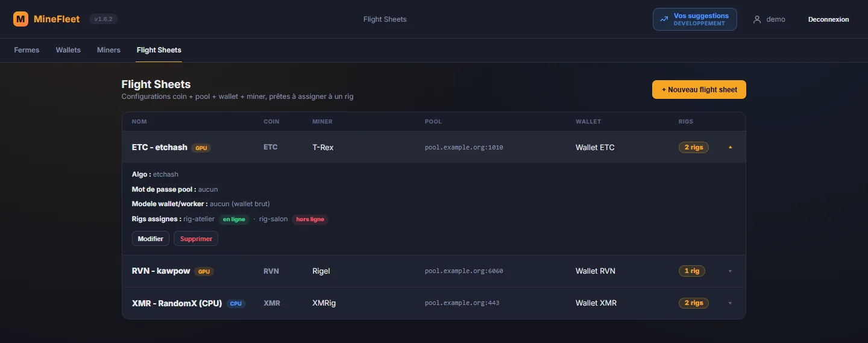This screenshot has height=343, width=868.
Task: Expand the XMR - RandomX row arrow
Action: [730, 303]
